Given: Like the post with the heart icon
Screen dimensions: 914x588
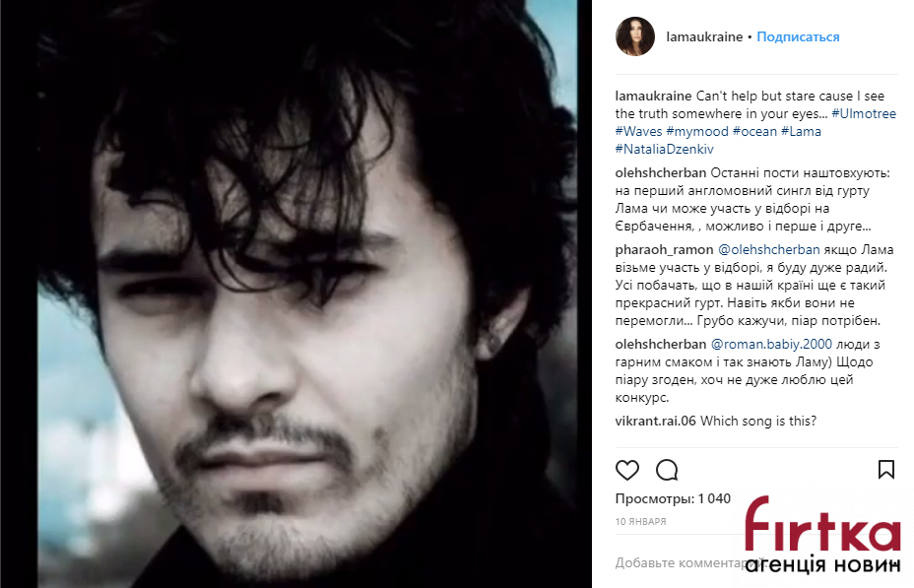Looking at the screenshot, I should pos(627,470).
